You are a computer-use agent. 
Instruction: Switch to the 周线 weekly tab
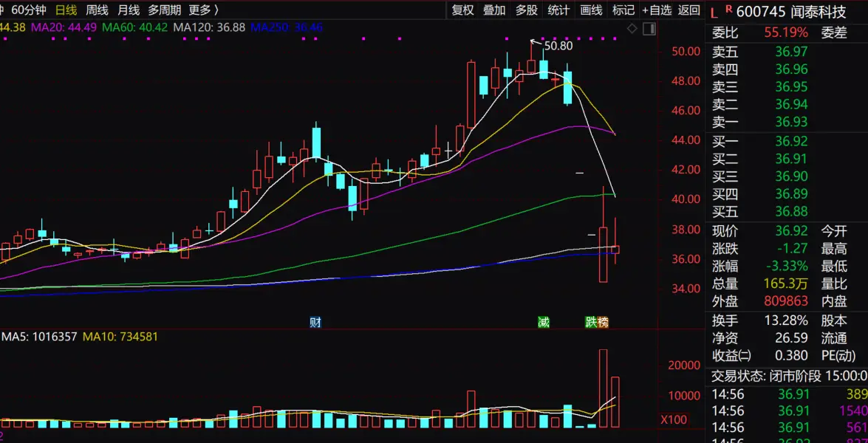[x=97, y=10]
